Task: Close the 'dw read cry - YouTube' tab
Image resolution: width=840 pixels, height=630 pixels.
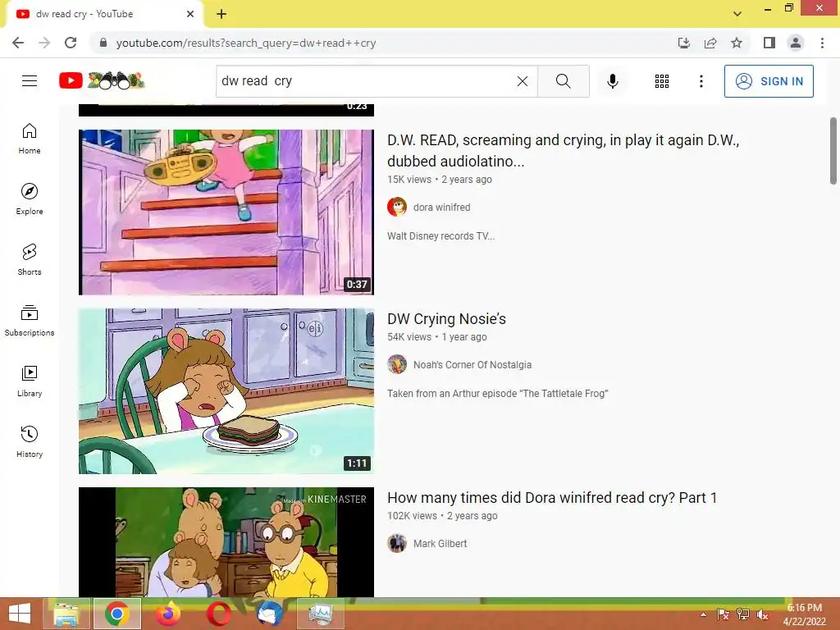Action: (190, 14)
